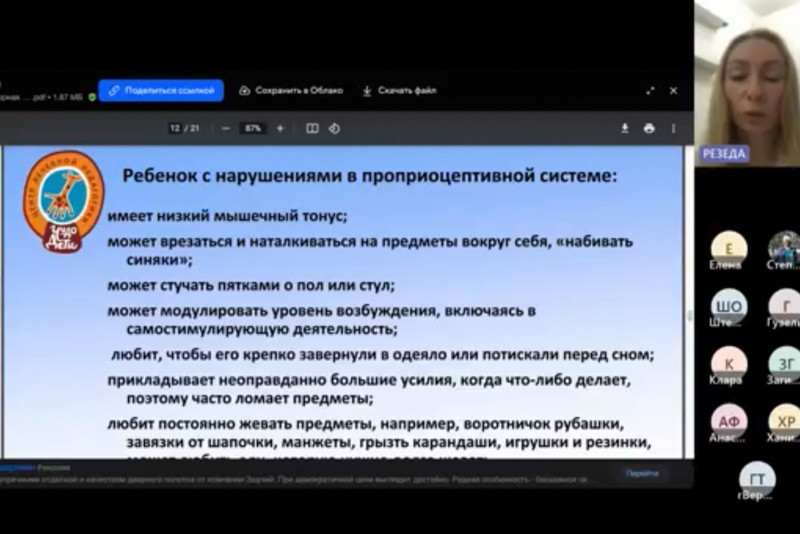This screenshot has width=800, height=534.
Task: Click the Поделиться ссылкой button
Action: (x=161, y=90)
